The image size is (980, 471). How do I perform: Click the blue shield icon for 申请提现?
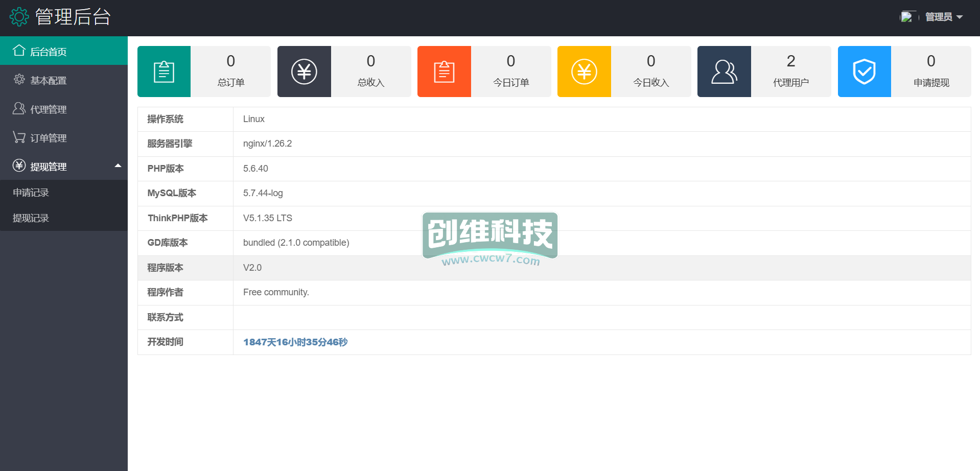pyautogui.click(x=864, y=72)
